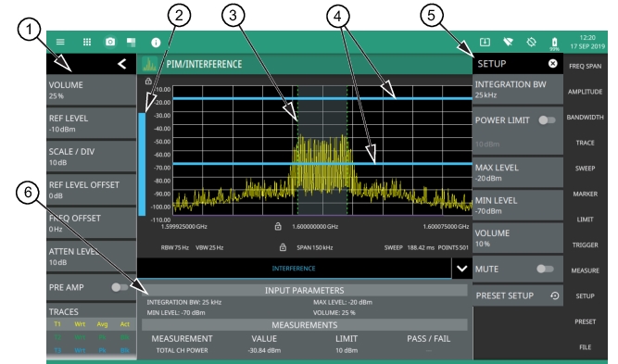
Task: Select the MARKER menu item
Action: tap(585, 194)
